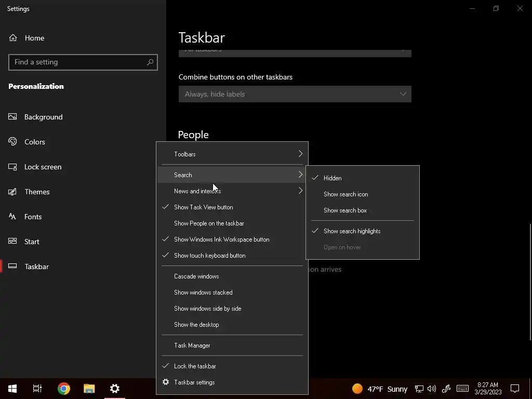This screenshot has height=399, width=532.
Task: Click the touch keyboard tray icon
Action: point(462,389)
